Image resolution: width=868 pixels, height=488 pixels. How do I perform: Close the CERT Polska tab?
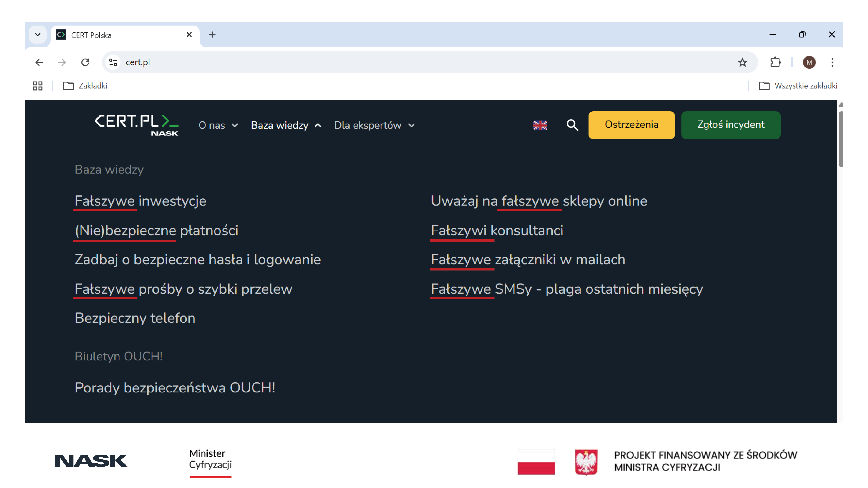tap(189, 35)
